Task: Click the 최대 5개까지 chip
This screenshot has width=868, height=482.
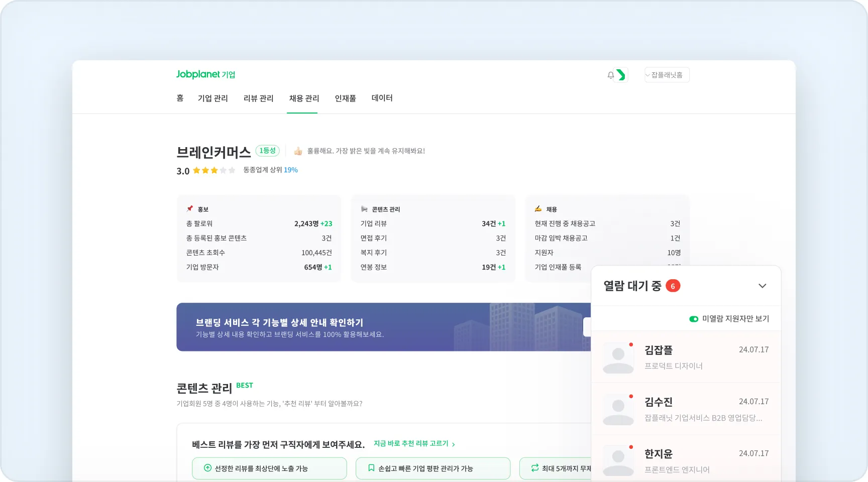Action: pyautogui.click(x=555, y=468)
